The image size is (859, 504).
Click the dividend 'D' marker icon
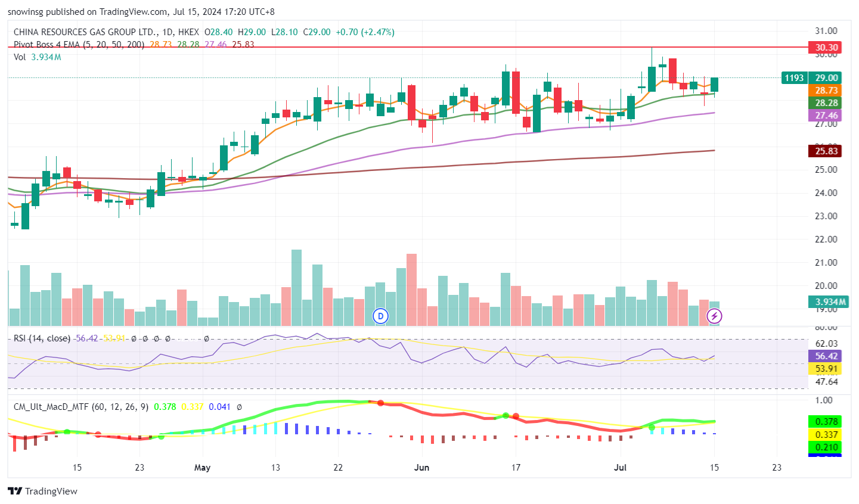(381, 316)
